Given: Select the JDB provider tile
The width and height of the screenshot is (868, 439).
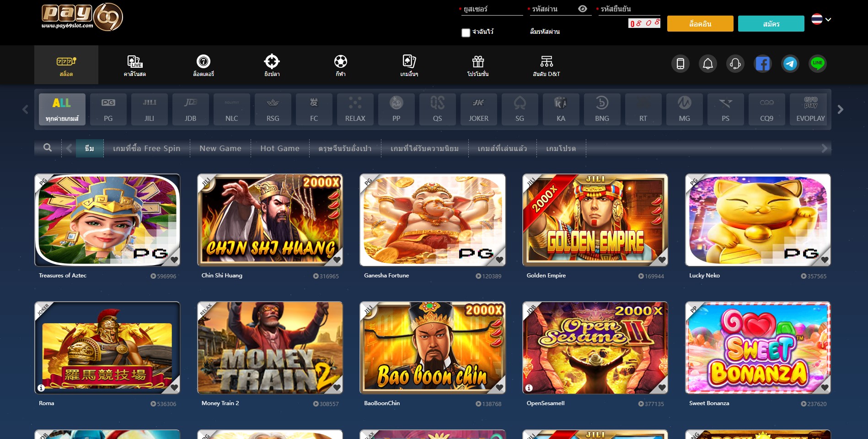Looking at the screenshot, I should tap(191, 109).
